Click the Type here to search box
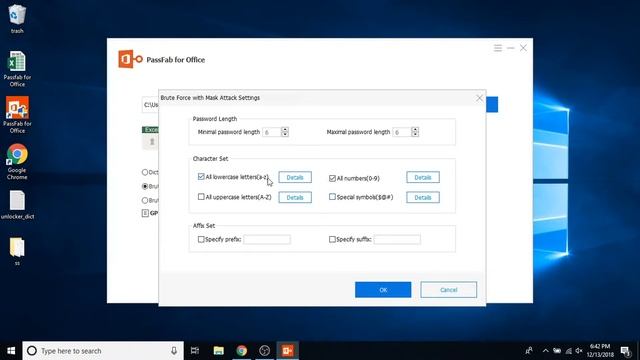 103,351
